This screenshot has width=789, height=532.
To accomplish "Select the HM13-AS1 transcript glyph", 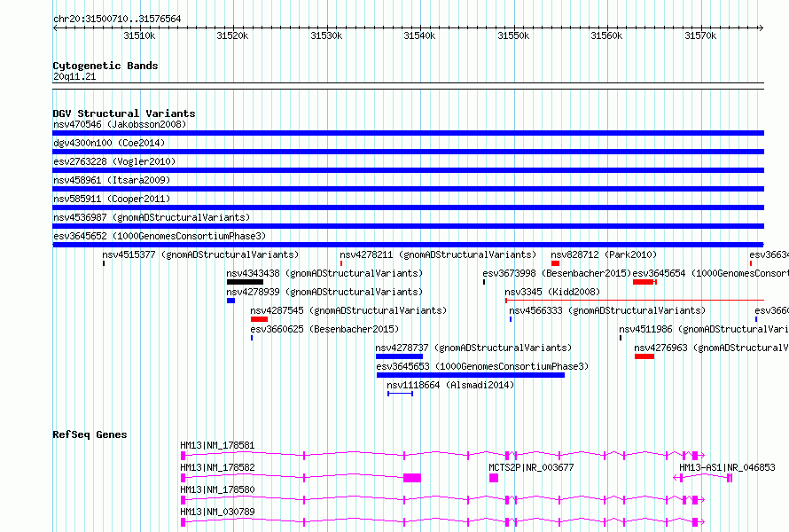I will [x=702, y=478].
